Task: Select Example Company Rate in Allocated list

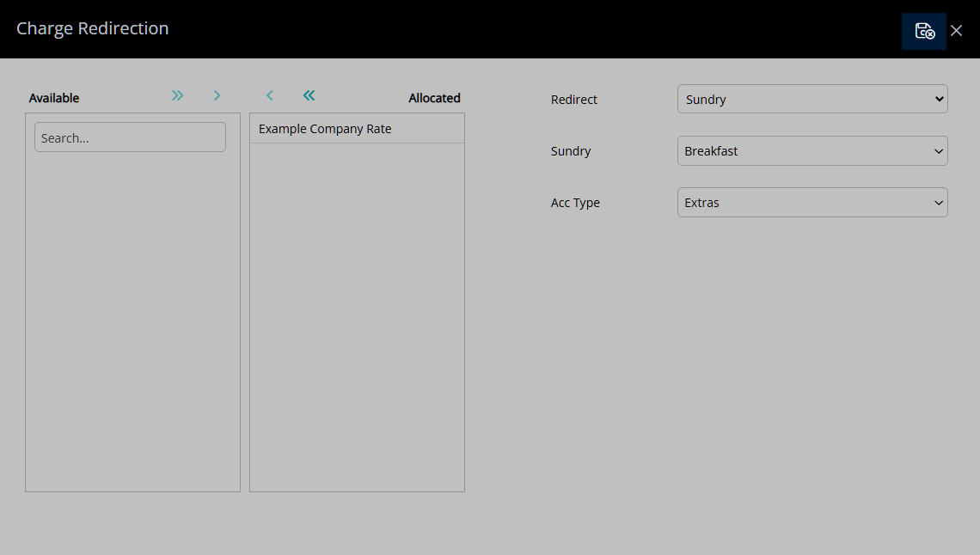Action: tap(357, 129)
